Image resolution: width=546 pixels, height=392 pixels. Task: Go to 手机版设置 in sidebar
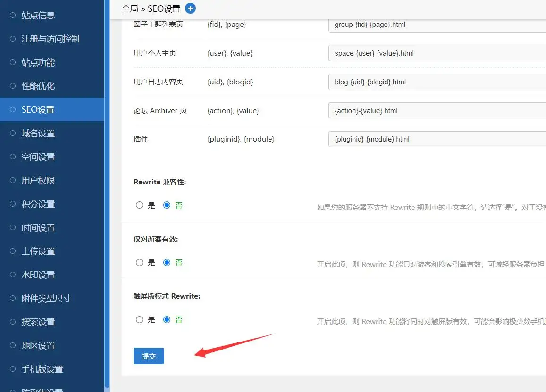(42, 369)
